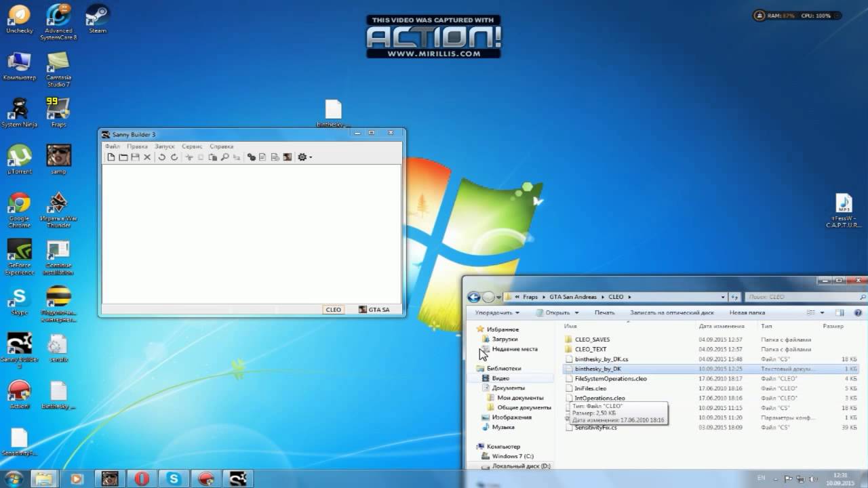Click the X close-file icon in Sanny Builder toolbar
The image size is (868, 488).
coord(146,157)
